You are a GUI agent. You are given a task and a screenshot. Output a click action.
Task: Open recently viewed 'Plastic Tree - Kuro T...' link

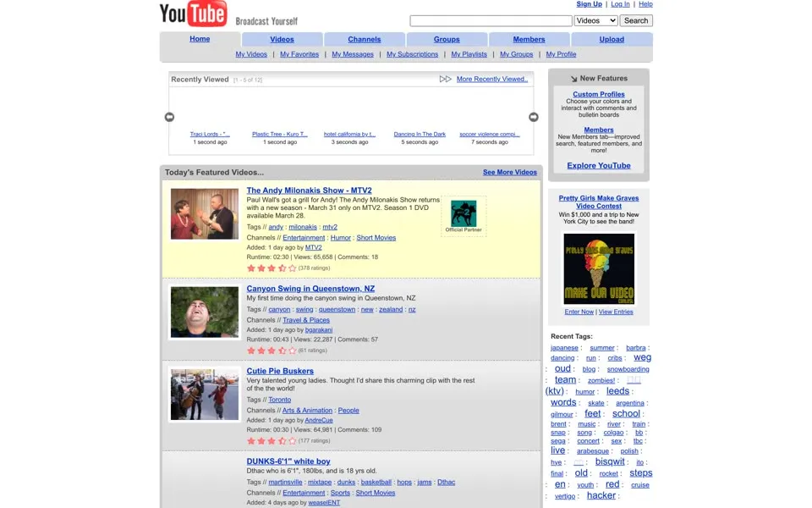[280, 135]
